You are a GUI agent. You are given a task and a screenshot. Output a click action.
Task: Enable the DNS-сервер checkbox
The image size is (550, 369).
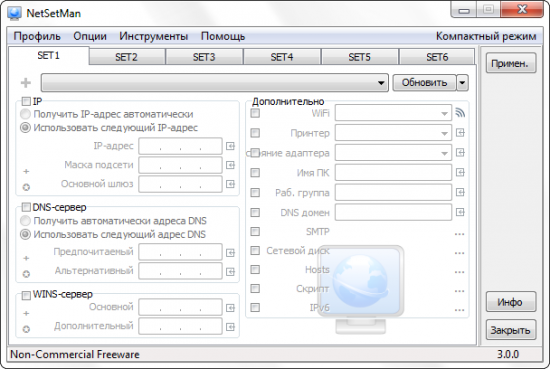pos(26,207)
